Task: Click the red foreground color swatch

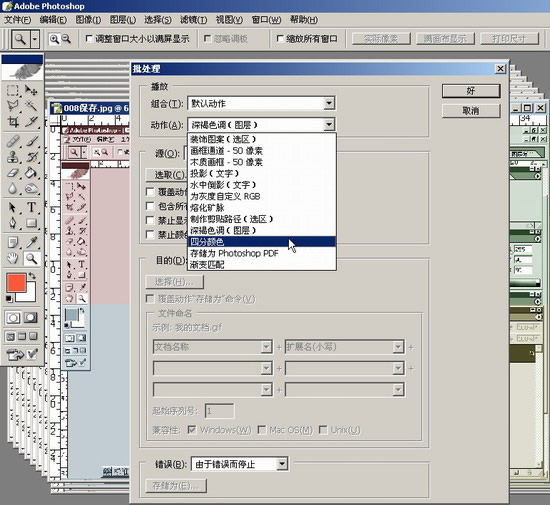Action: [16, 283]
